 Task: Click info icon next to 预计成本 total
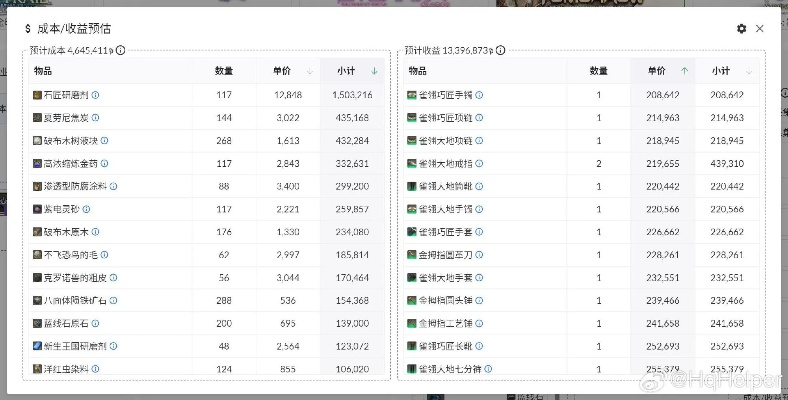click(x=120, y=50)
